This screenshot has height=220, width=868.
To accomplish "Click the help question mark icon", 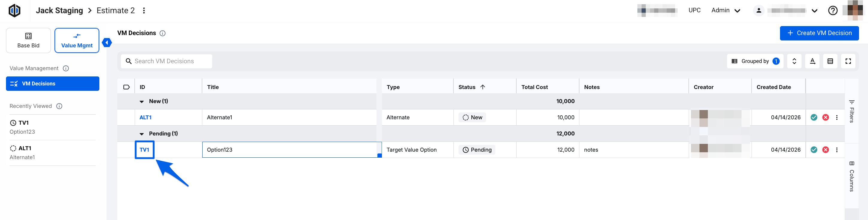I will tap(833, 10).
